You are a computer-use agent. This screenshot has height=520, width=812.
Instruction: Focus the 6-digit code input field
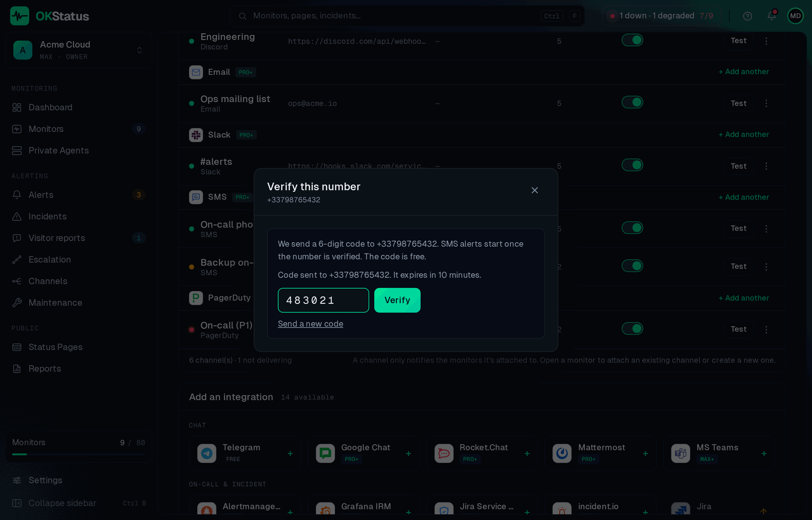pos(323,300)
